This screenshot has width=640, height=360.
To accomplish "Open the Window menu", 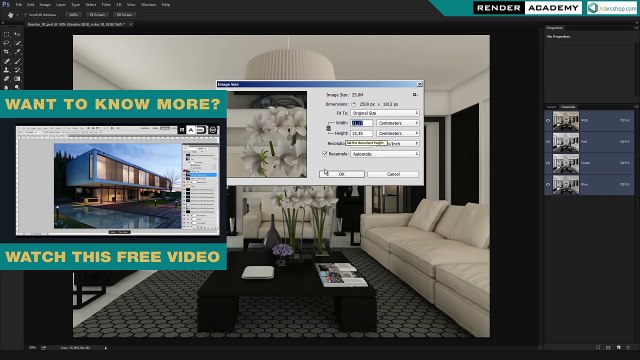I will pyautogui.click(x=149, y=4).
